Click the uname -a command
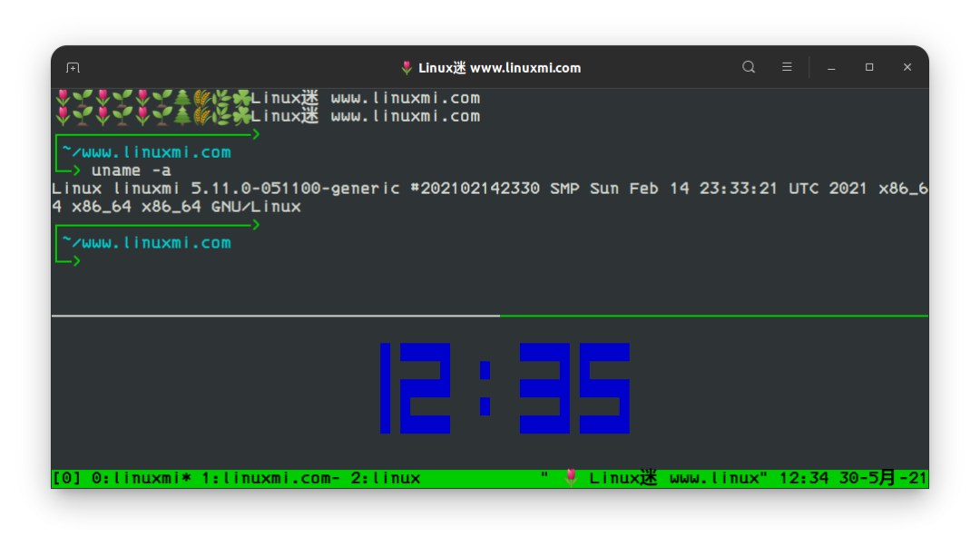Viewport: 980px width, 545px height. click(132, 170)
